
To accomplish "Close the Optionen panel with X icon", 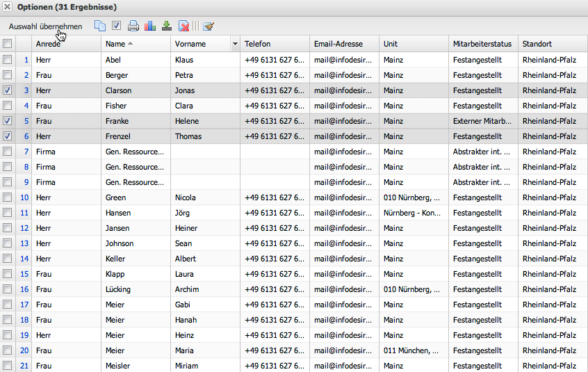I will [x=8, y=7].
